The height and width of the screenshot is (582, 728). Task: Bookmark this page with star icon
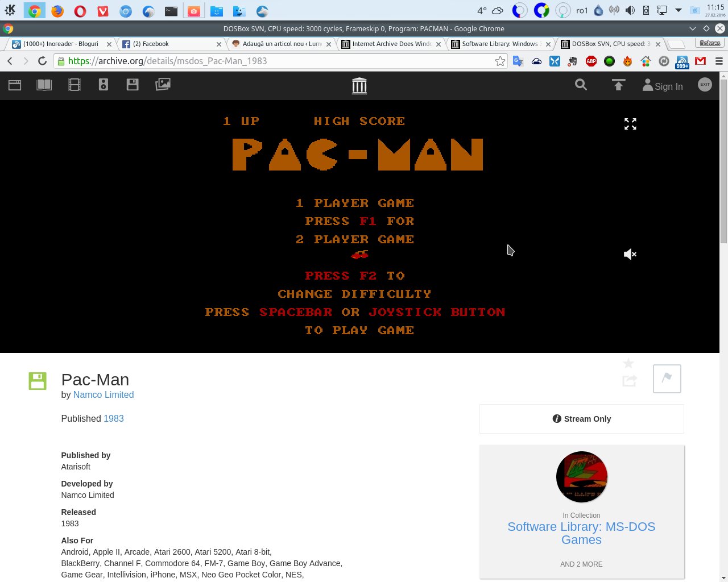point(500,61)
